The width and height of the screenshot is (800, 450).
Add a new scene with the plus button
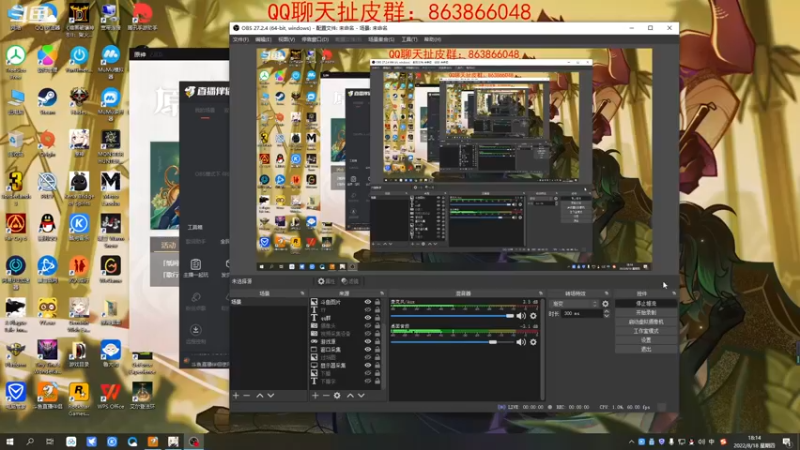tap(236, 395)
